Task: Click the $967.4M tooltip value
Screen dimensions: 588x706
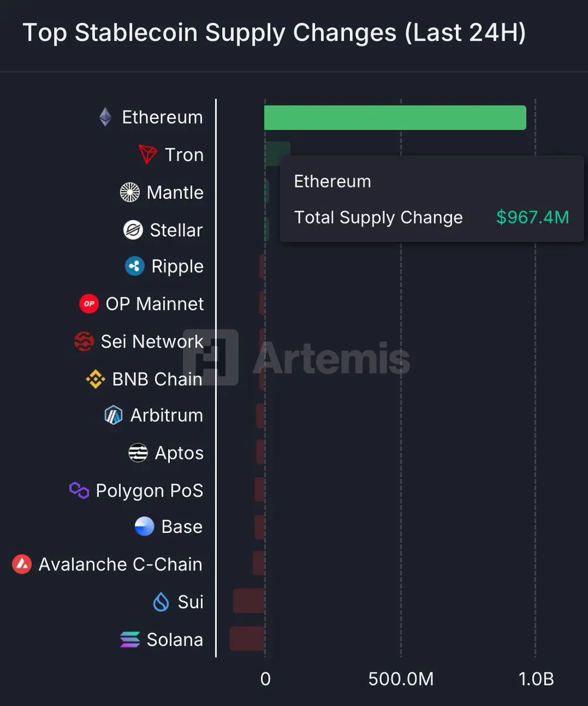Action: (533, 218)
